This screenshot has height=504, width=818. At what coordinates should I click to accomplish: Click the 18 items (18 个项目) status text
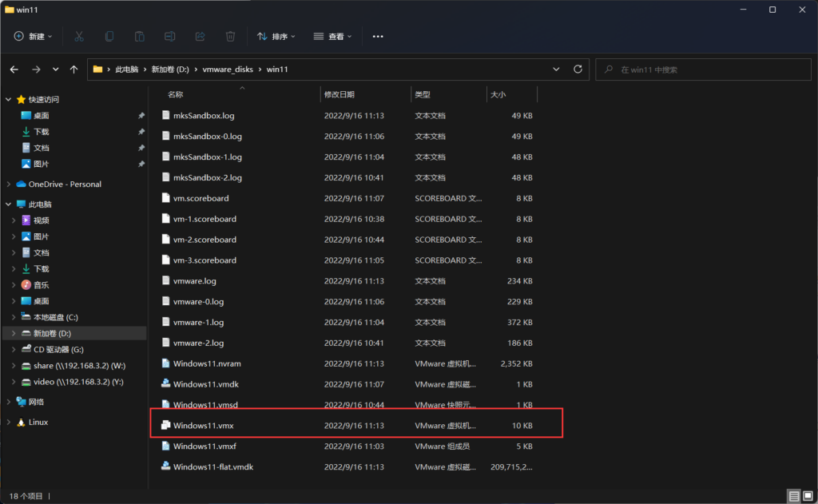point(26,496)
